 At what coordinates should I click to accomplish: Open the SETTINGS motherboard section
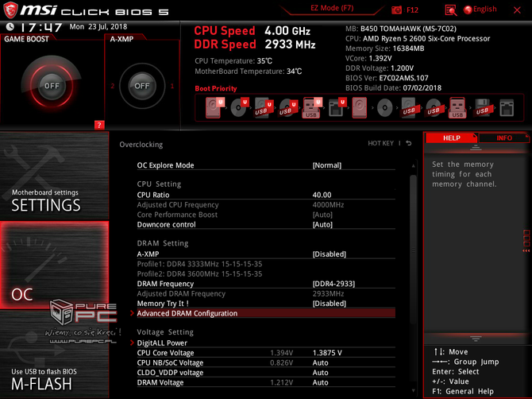54,176
